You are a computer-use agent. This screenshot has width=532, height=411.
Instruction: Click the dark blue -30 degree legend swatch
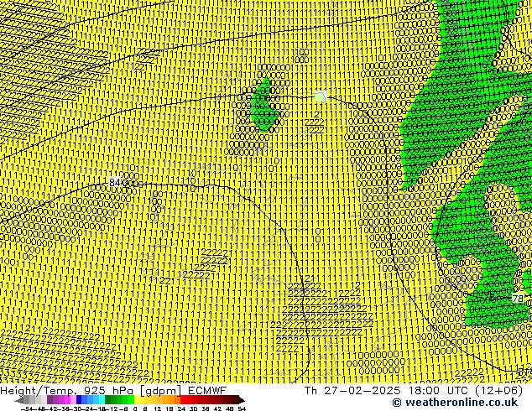coord(79,399)
